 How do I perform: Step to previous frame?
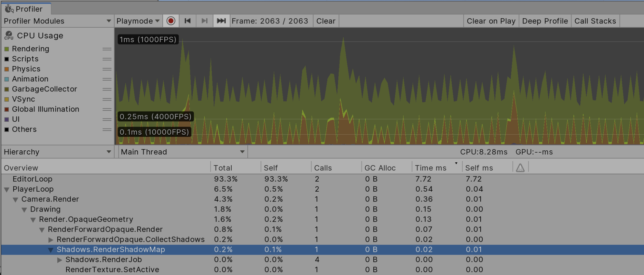point(187,21)
